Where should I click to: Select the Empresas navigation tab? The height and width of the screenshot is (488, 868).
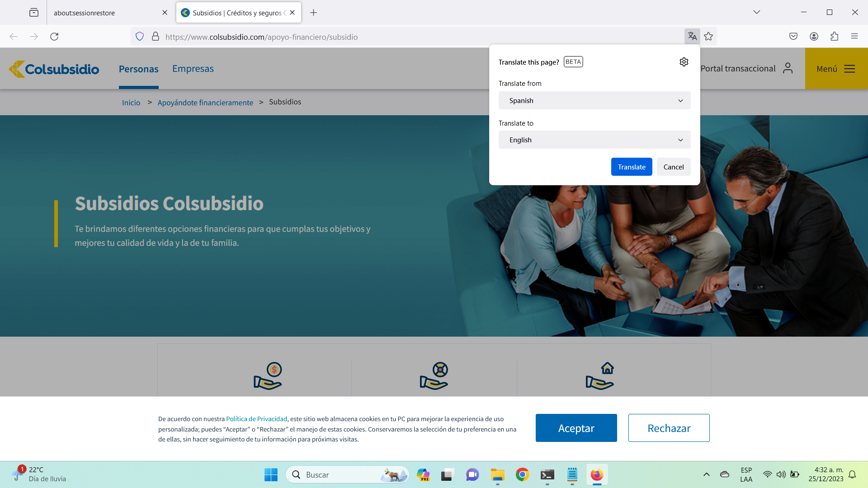(193, 69)
